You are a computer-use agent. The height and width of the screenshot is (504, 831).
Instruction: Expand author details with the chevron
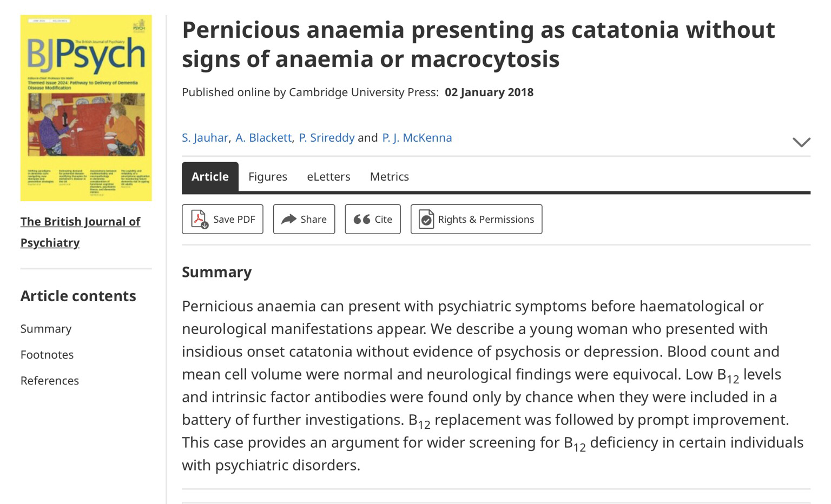(801, 142)
